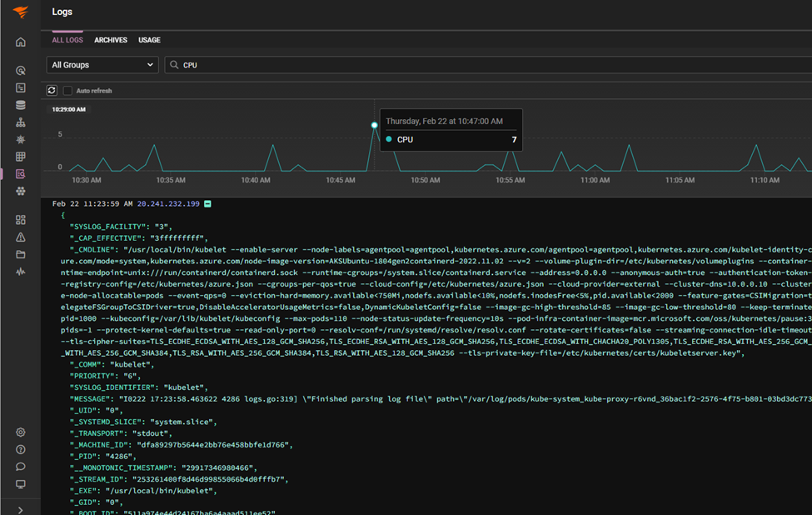Open the Help question mark icon
Image resolution: width=812 pixels, height=515 pixels.
point(21,450)
